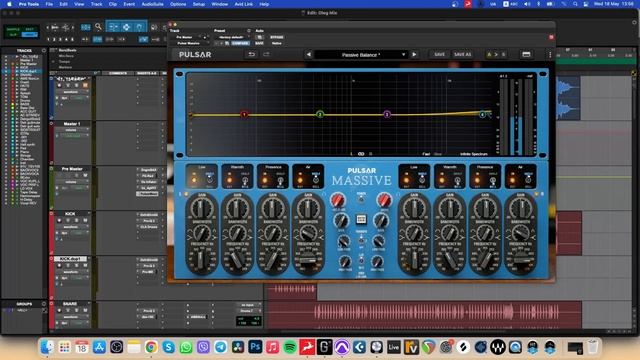Select A state in the A/B compare
The height and width of the screenshot is (360, 640).
[489, 54]
